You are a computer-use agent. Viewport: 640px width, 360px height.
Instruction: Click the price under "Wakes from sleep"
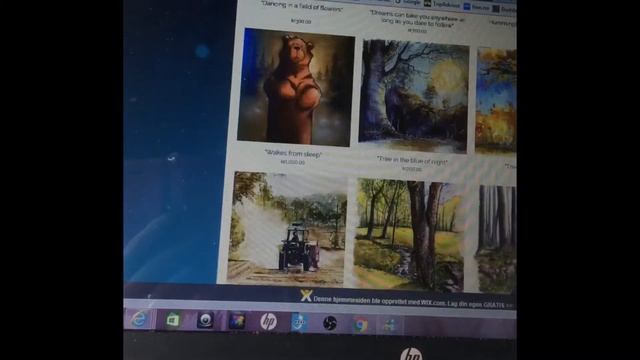click(292, 162)
